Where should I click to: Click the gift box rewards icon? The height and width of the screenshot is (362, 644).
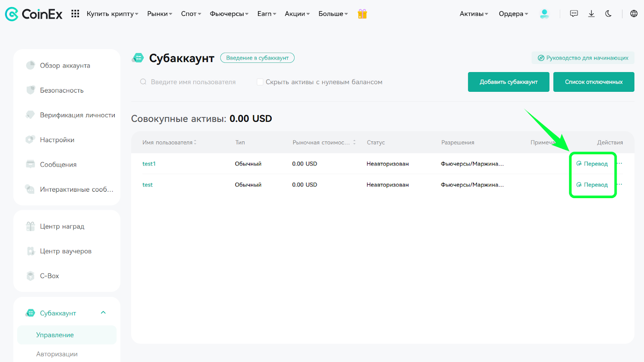click(362, 14)
